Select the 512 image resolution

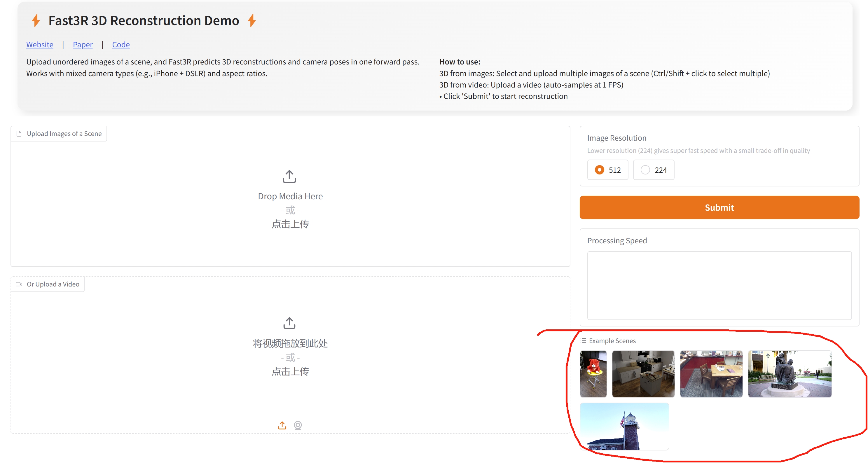click(x=607, y=170)
